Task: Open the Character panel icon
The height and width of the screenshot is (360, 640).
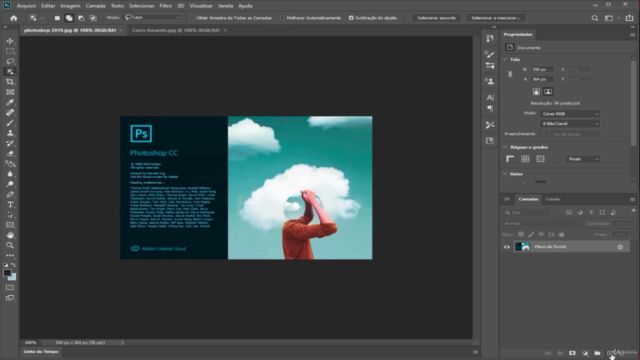Action: pos(490,98)
